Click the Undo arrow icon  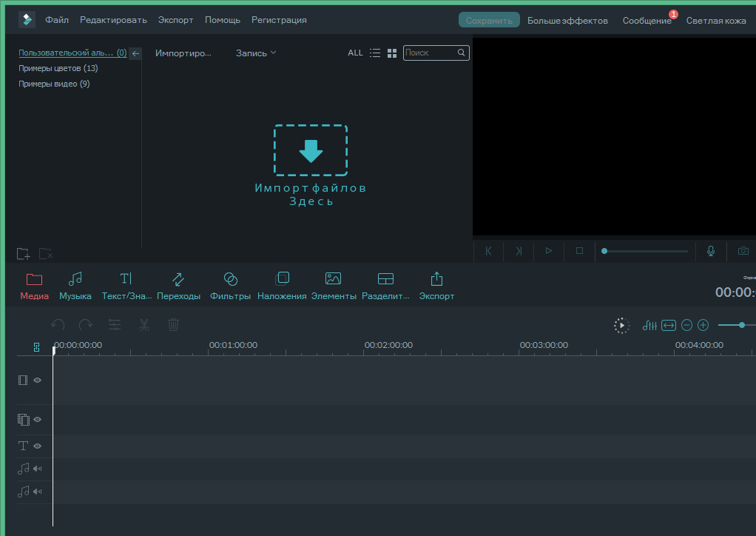[x=58, y=324]
